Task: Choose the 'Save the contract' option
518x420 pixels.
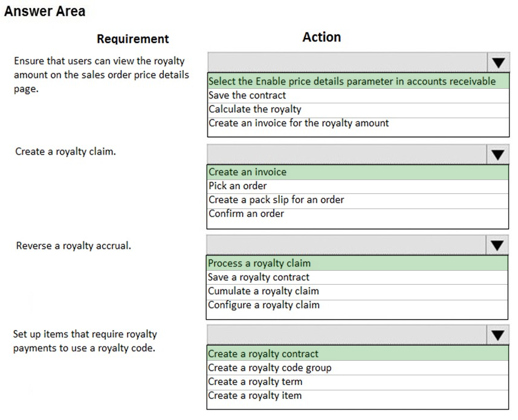Action: tap(358, 95)
